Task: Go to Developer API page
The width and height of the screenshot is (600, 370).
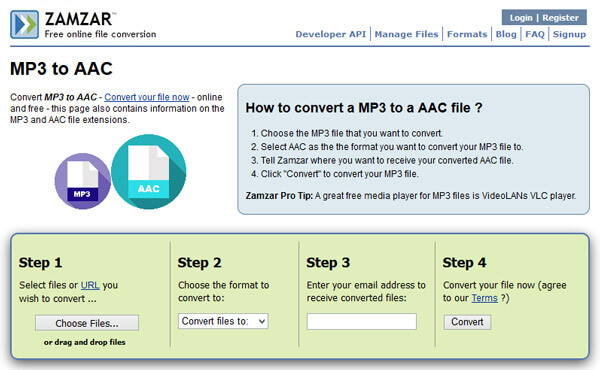Action: tap(331, 34)
